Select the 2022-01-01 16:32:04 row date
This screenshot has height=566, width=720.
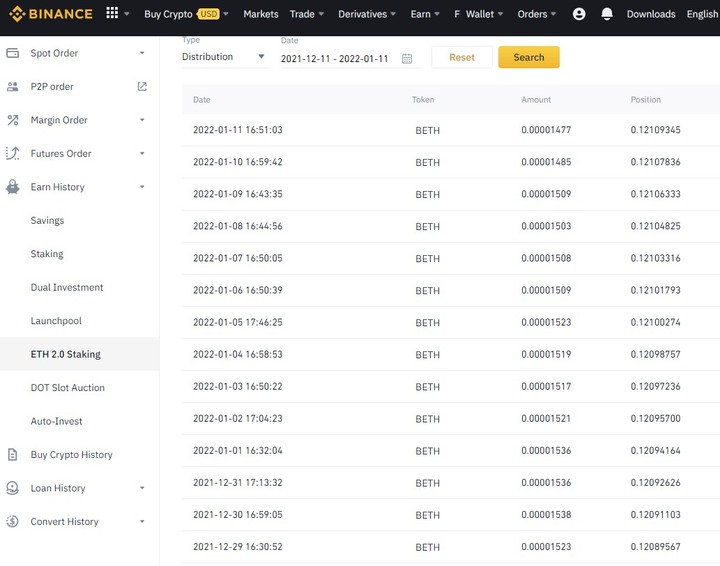pos(238,450)
